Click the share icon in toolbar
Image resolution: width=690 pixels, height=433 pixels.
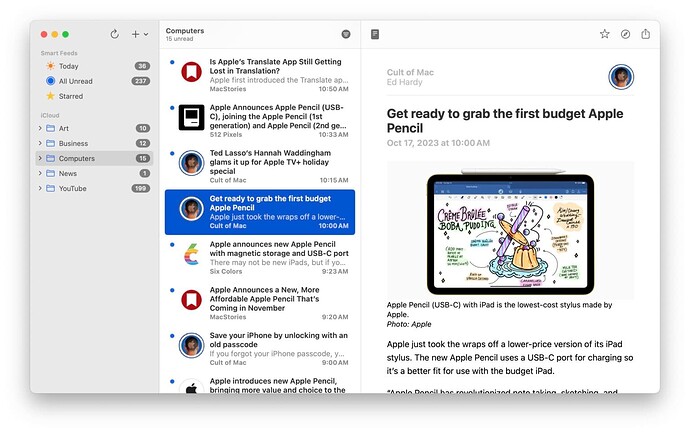[646, 34]
